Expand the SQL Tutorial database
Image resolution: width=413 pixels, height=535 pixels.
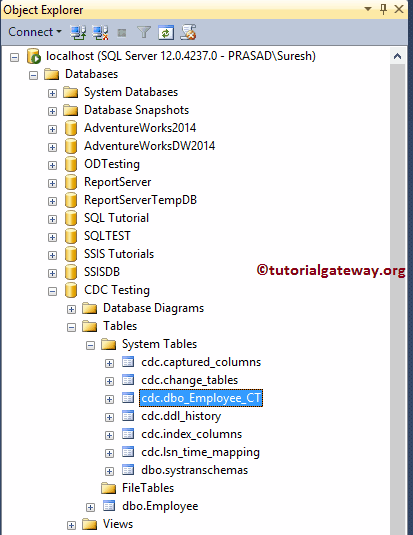pos(52,219)
